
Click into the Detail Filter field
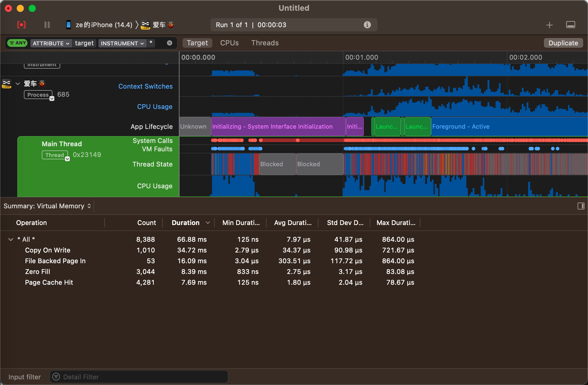(143, 377)
